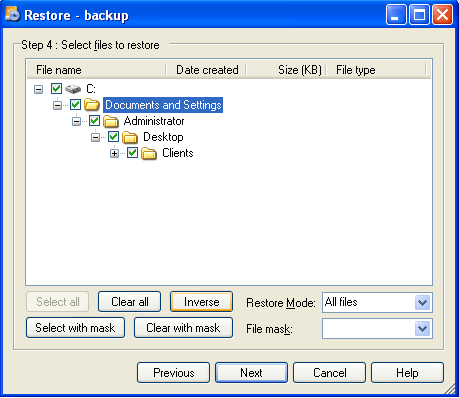
Task: Collapse the Documents and Settings node
Action: [x=57, y=105]
